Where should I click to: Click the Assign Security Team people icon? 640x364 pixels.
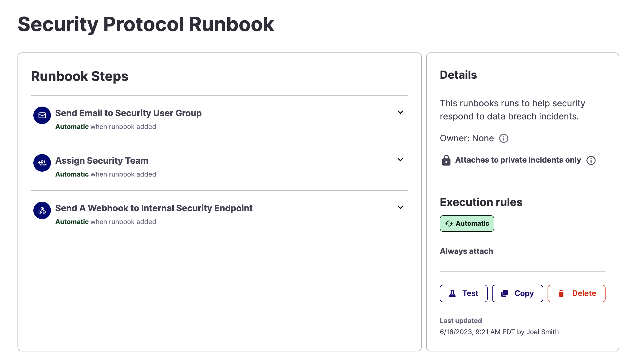[x=42, y=163]
